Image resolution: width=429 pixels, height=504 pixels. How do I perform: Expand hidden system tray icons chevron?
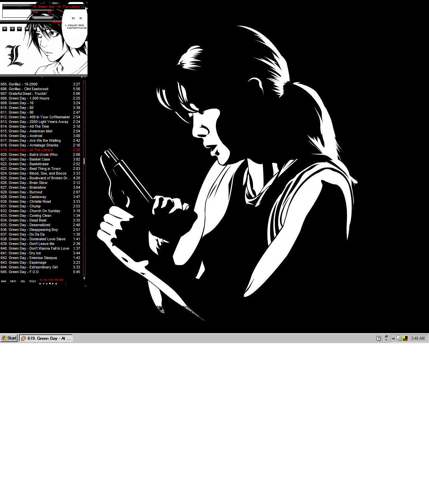393,338
